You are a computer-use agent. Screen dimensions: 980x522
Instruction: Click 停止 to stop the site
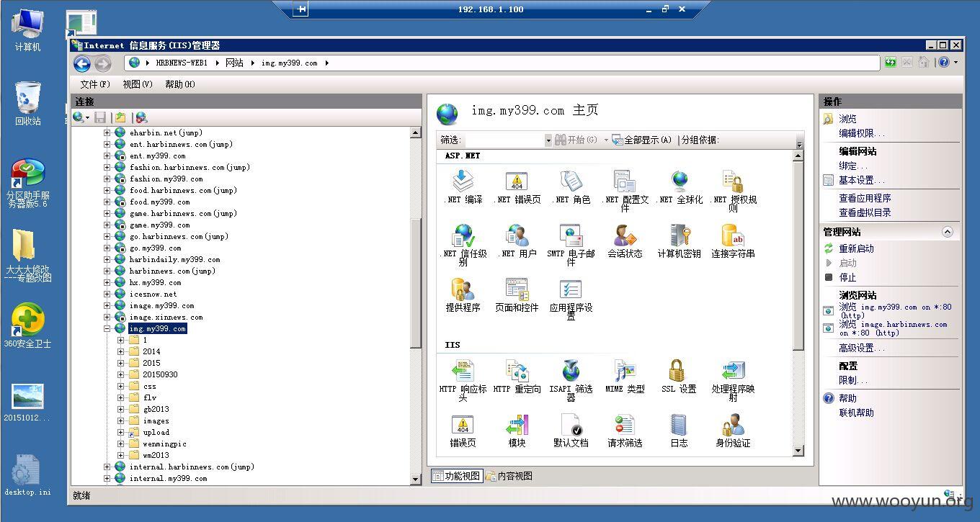pos(847,277)
